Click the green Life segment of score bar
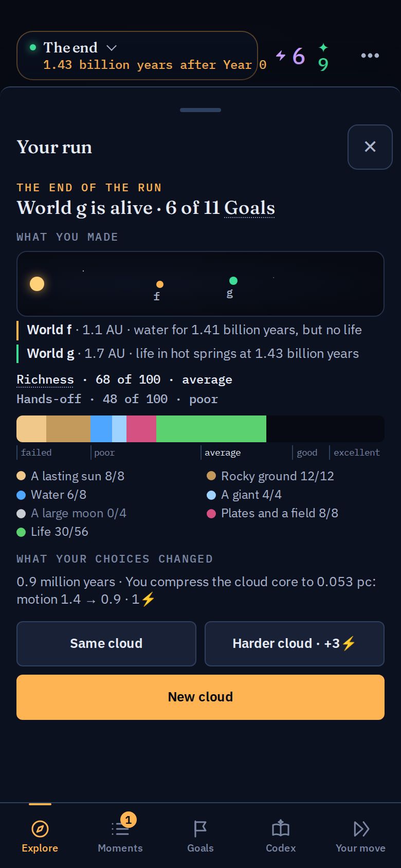The width and height of the screenshot is (401, 868). point(211,429)
